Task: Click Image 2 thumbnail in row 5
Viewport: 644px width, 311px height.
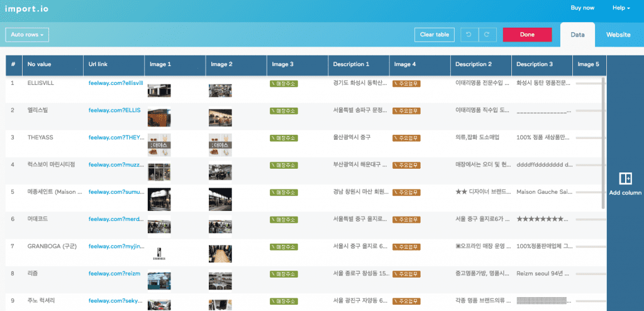Action: click(x=220, y=200)
